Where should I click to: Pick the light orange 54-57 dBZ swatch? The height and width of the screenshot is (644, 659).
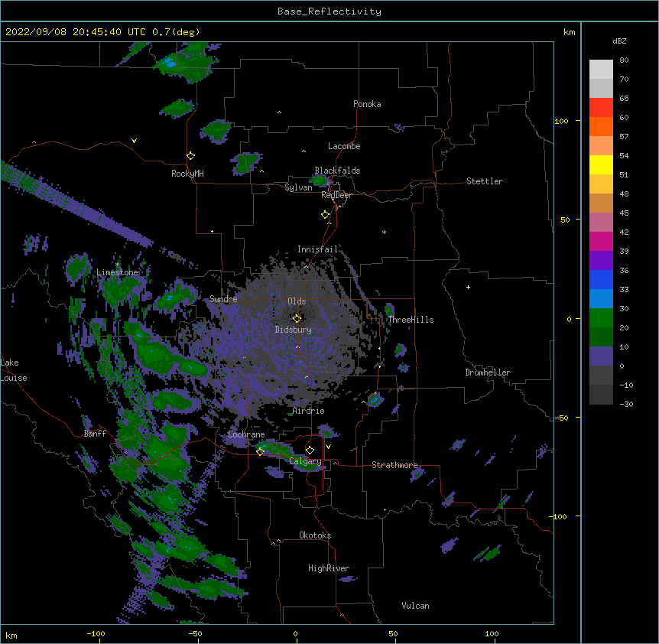(601, 146)
